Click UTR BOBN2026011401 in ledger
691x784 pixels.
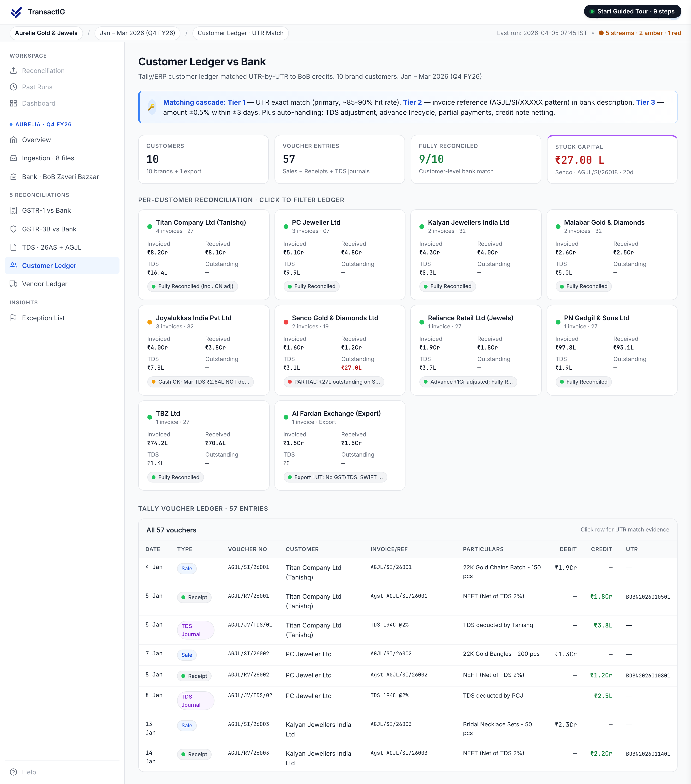[648, 754]
